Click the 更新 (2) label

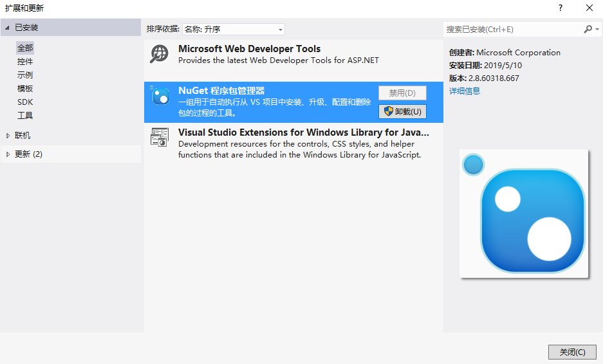[x=28, y=154]
